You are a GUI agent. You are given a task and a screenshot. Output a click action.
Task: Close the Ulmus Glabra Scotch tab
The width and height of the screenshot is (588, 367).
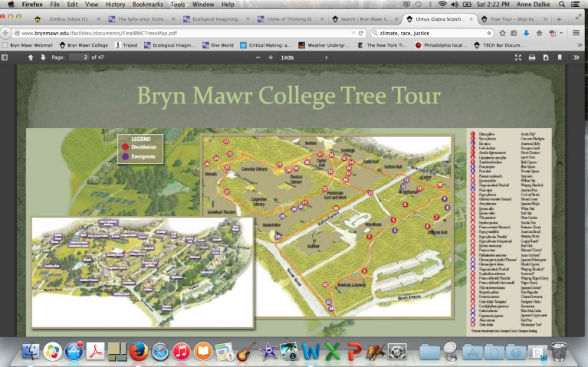click(471, 18)
